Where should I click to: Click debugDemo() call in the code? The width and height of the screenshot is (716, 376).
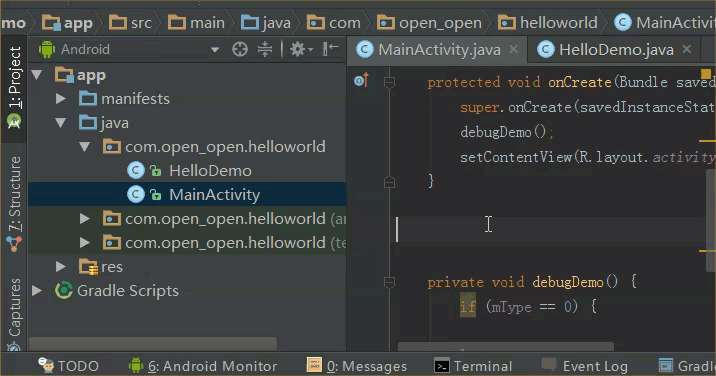(x=506, y=132)
